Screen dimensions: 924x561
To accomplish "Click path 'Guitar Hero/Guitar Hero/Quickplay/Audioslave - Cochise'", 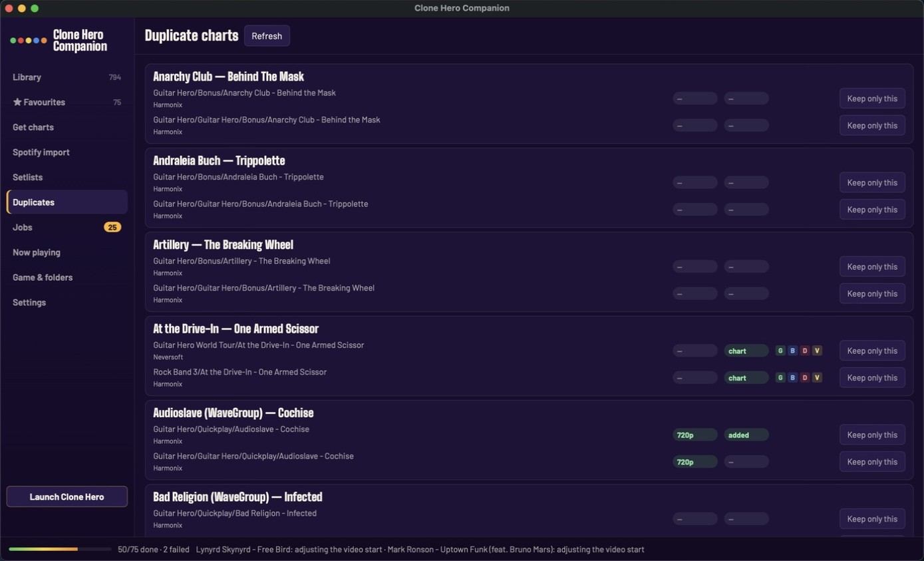I will [253, 456].
